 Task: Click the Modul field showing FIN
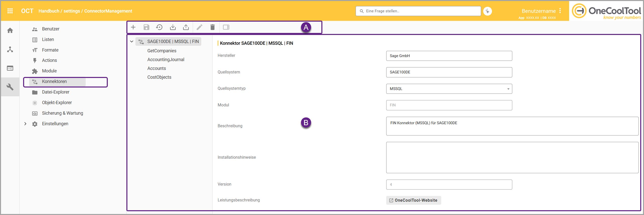(x=449, y=105)
